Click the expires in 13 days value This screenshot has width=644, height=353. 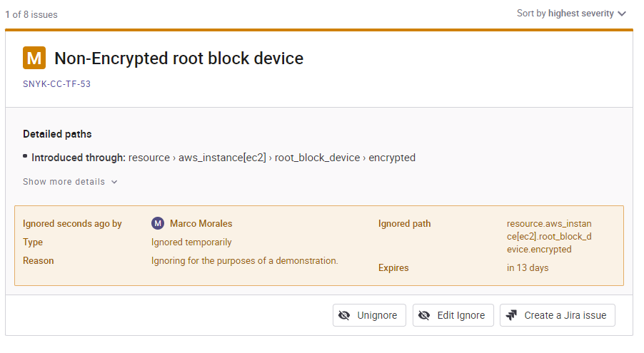pos(528,267)
